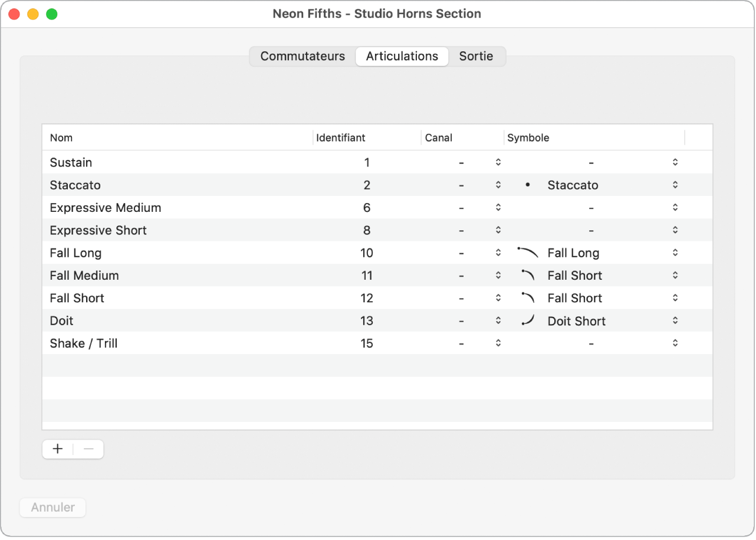Click the plus icon to add articulation
The height and width of the screenshot is (540, 756).
pos(58,449)
